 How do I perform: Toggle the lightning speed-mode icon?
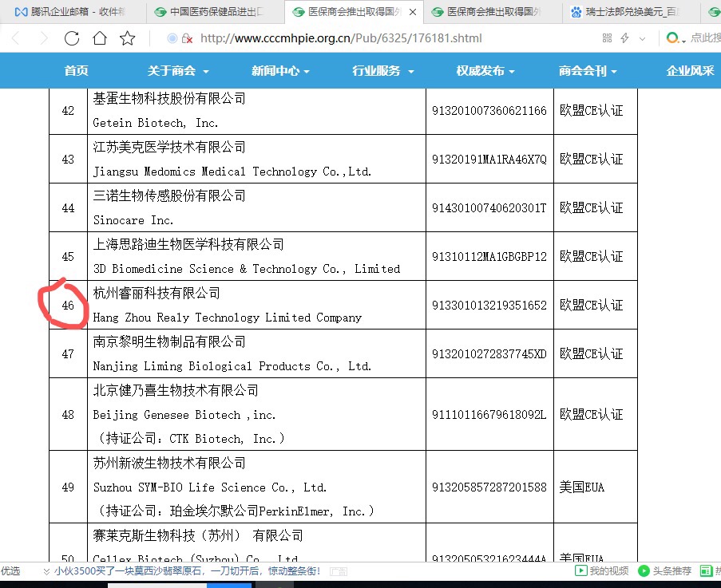pyautogui.click(x=624, y=38)
